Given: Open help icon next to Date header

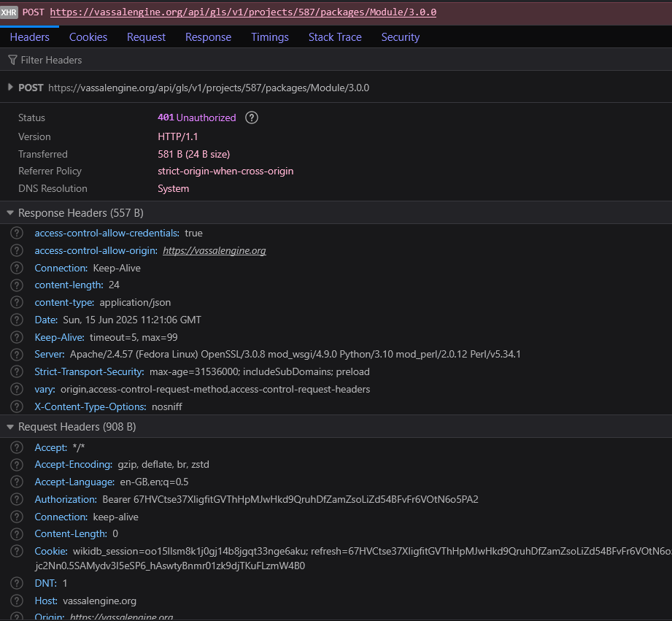Looking at the screenshot, I should tap(17, 320).
